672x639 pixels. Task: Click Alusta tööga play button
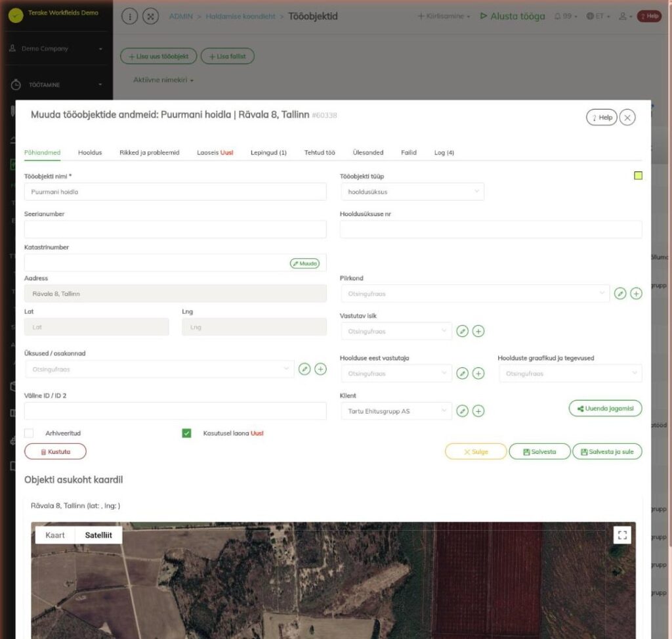tap(513, 16)
